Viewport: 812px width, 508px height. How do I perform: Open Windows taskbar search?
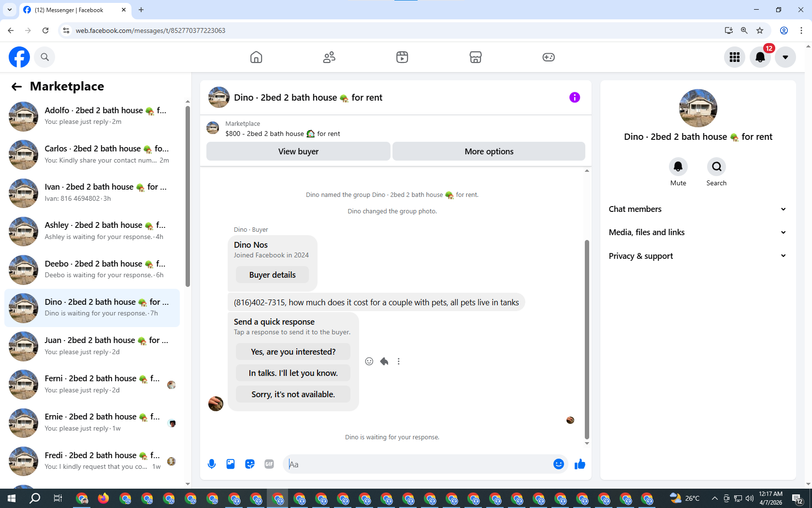click(35, 498)
